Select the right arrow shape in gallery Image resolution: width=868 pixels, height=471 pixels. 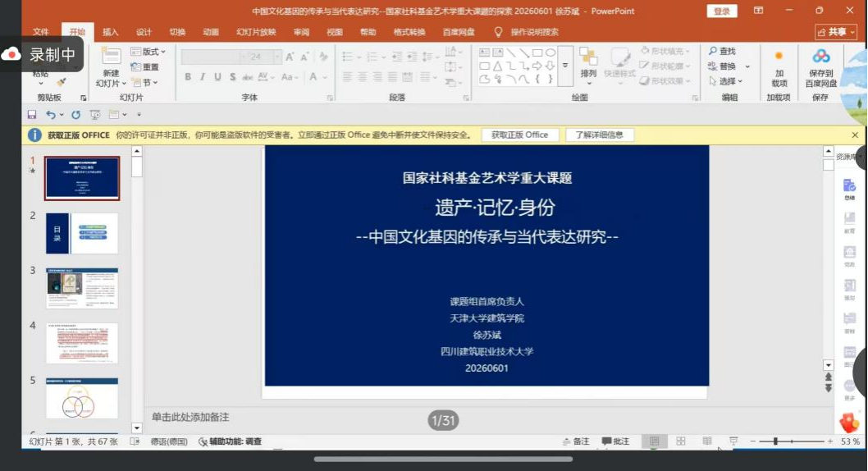coord(537,66)
